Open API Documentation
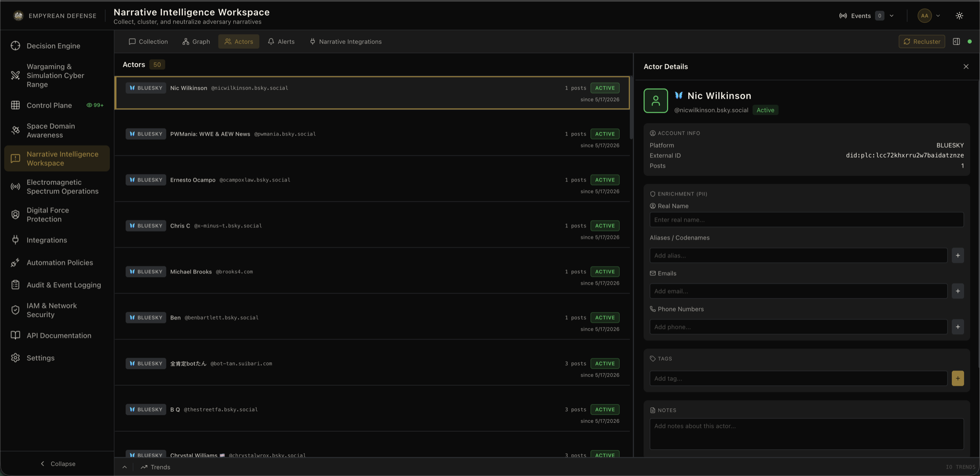This screenshot has height=476, width=980. tap(56, 335)
